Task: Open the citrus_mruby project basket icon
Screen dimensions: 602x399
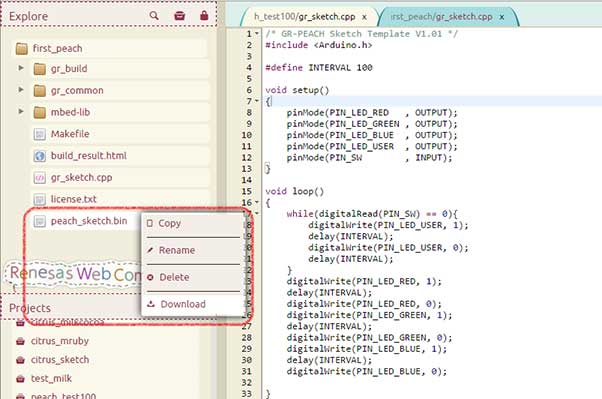Action: (20, 341)
